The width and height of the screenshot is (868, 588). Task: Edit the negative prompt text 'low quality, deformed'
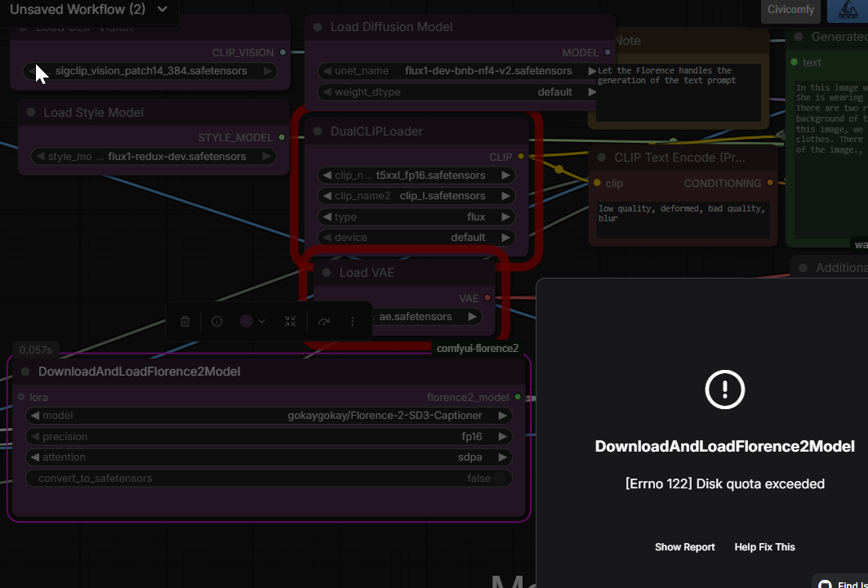[x=683, y=220]
